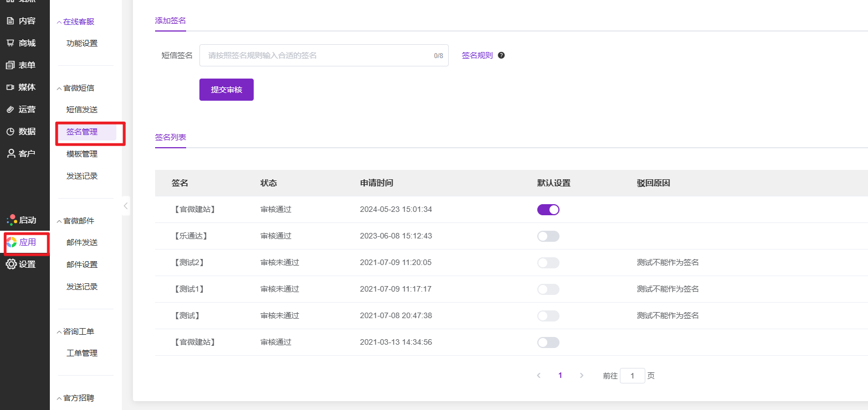Collapse the 官微邮件 menu group
This screenshot has height=410, width=868.
[60, 221]
